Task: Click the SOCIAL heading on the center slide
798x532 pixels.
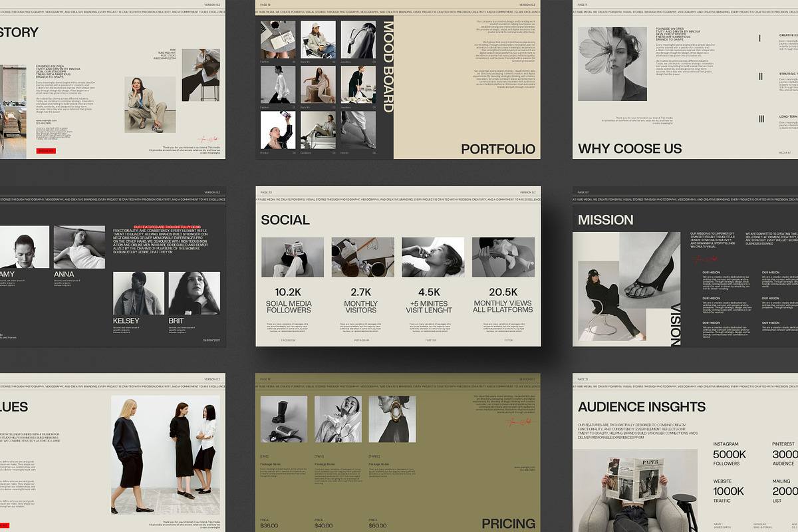Action: pos(285,219)
